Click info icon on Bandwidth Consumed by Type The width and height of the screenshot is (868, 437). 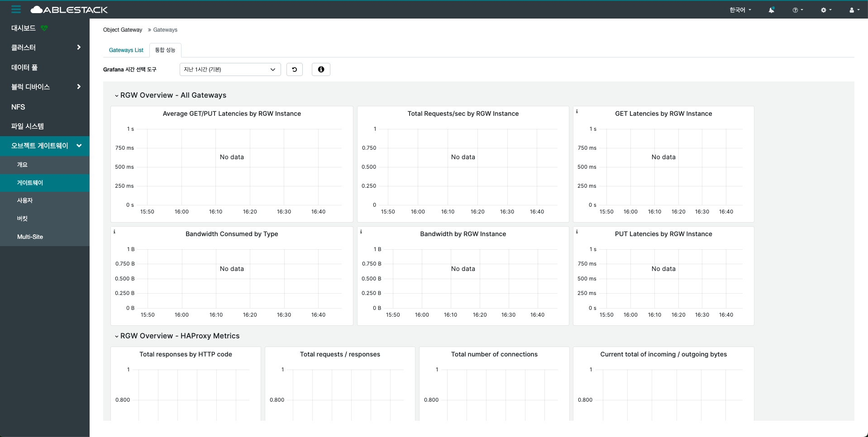(x=114, y=232)
